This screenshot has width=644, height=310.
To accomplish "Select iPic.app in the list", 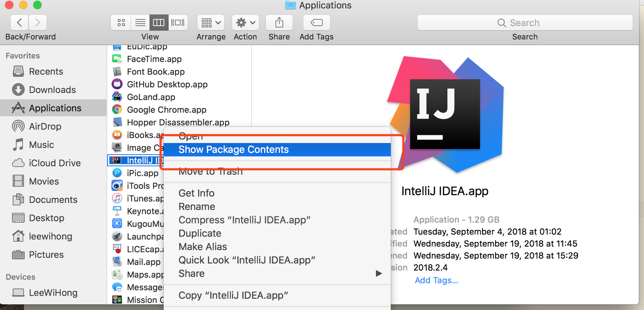I will (136, 173).
